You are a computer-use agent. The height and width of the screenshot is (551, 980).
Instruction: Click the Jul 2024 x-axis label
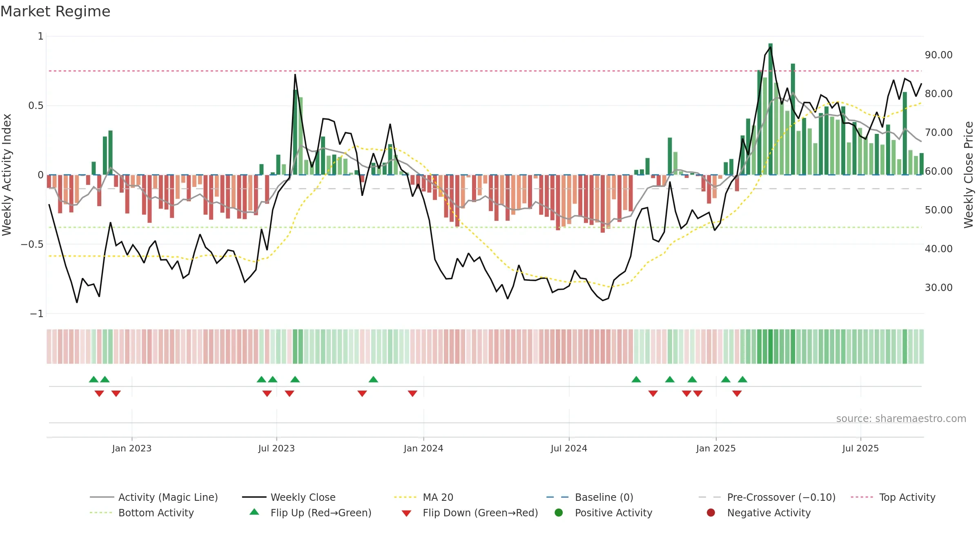click(x=569, y=448)
